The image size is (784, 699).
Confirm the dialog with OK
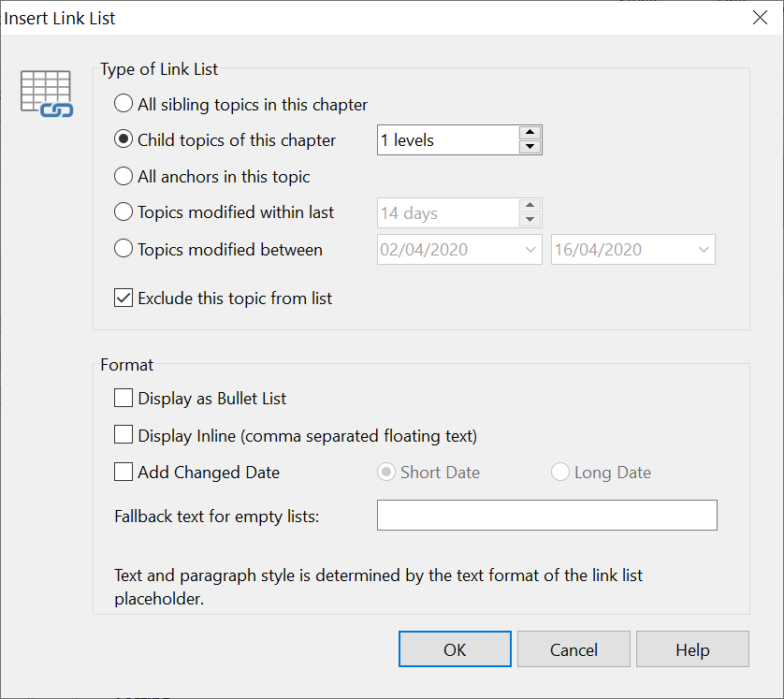pyautogui.click(x=455, y=648)
